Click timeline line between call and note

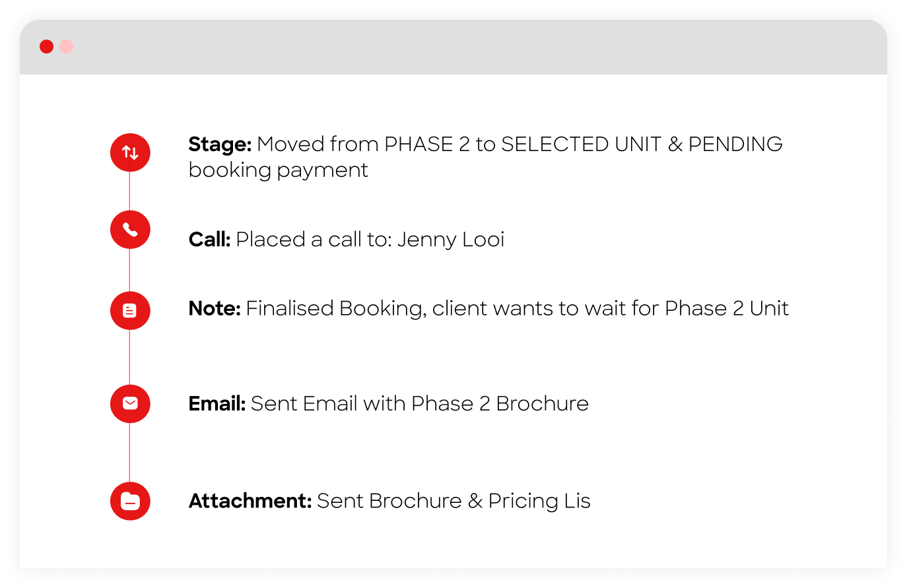point(129,270)
